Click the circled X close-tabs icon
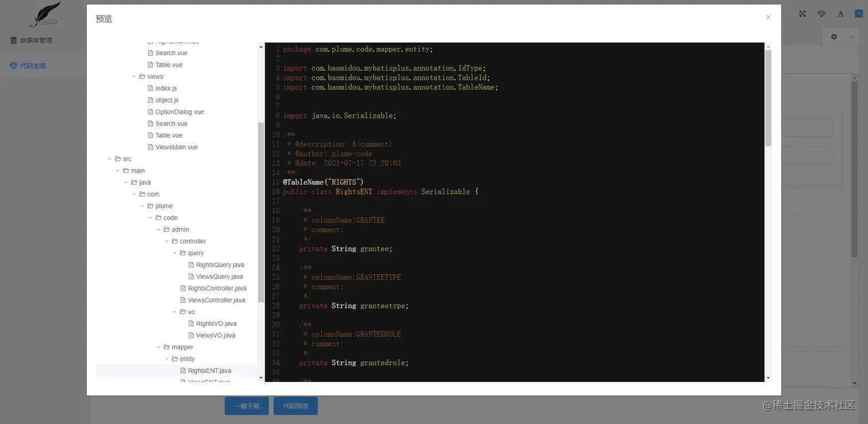Viewport: 868px width, 424px height. (834, 37)
